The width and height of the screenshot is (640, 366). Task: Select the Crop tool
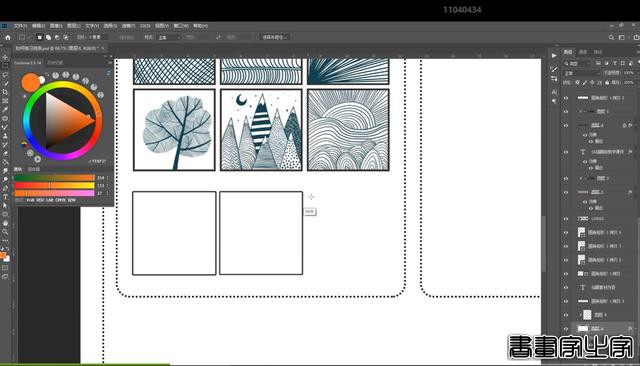pos(5,92)
